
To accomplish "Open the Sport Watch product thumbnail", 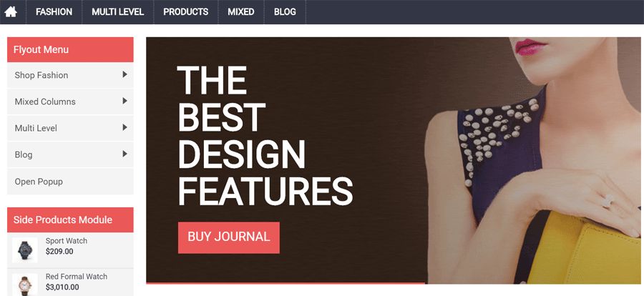I will pyautogui.click(x=24, y=250).
